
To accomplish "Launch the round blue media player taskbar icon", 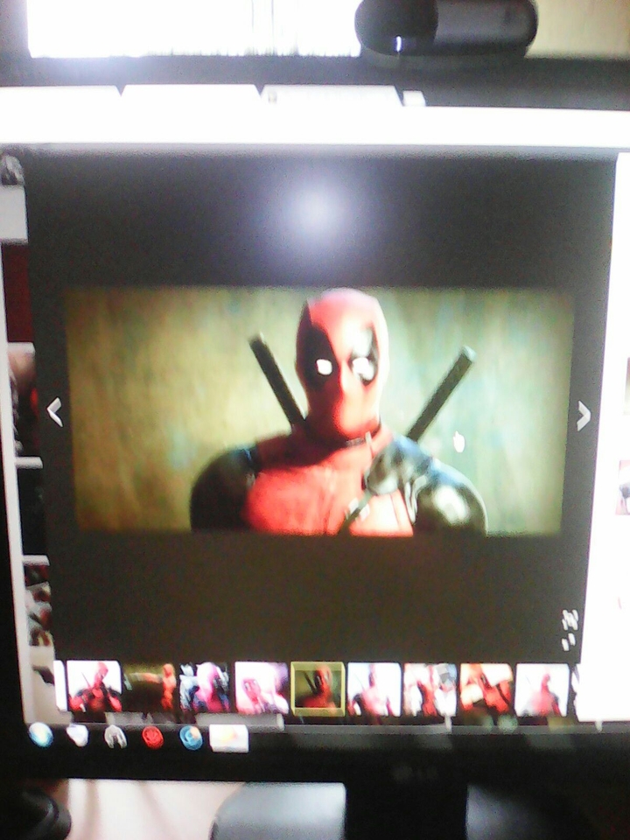I will point(192,738).
